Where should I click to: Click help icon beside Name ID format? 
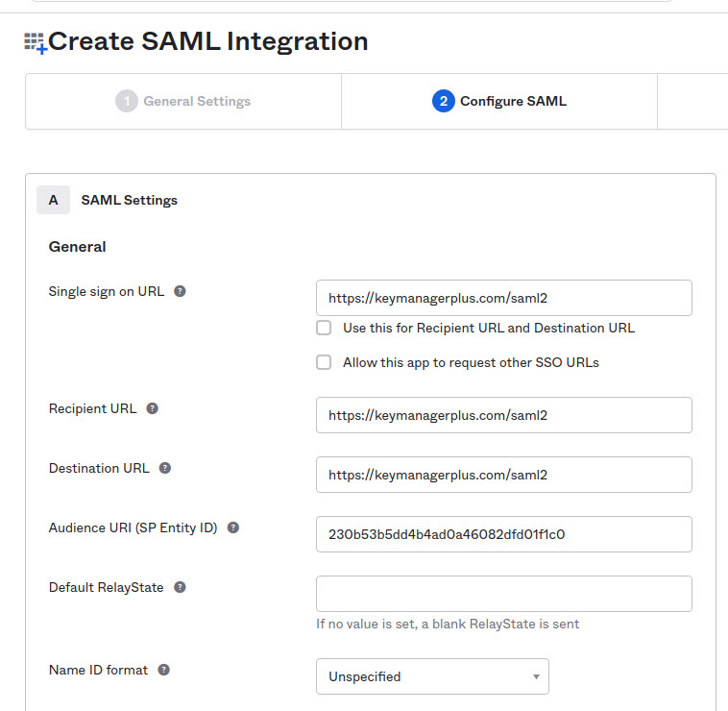pos(163,670)
